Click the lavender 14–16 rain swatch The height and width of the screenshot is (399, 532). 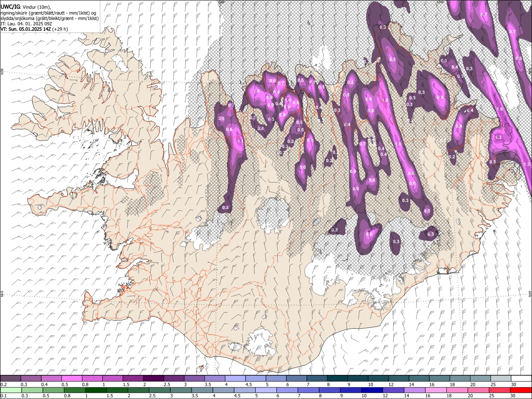(x=414, y=390)
